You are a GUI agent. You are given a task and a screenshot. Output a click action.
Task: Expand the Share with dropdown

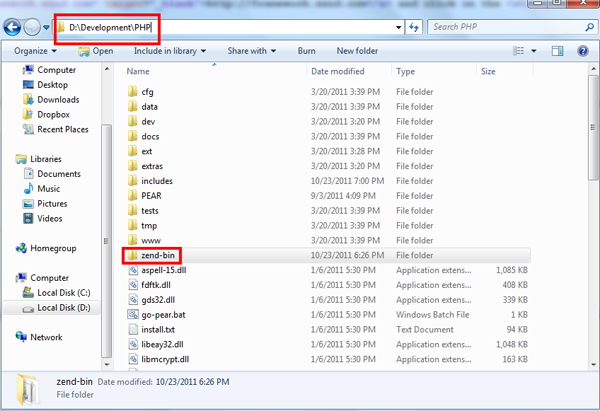pyautogui.click(x=254, y=50)
